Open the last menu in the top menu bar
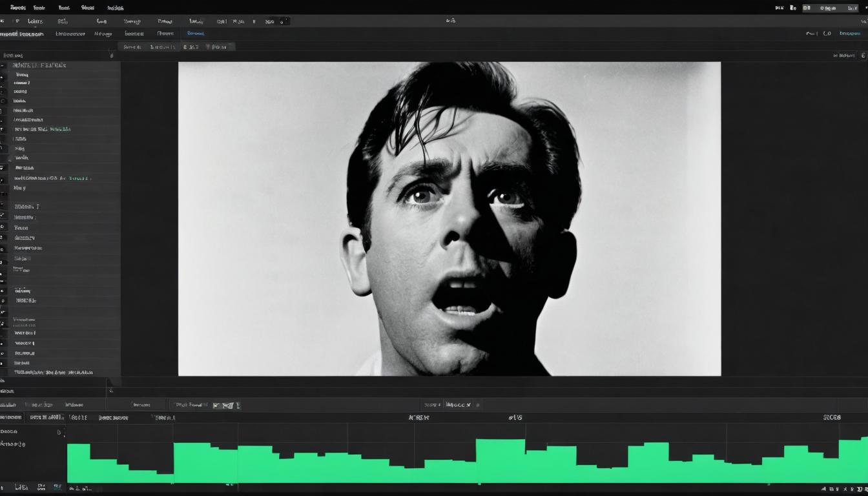 pyautogui.click(x=115, y=8)
